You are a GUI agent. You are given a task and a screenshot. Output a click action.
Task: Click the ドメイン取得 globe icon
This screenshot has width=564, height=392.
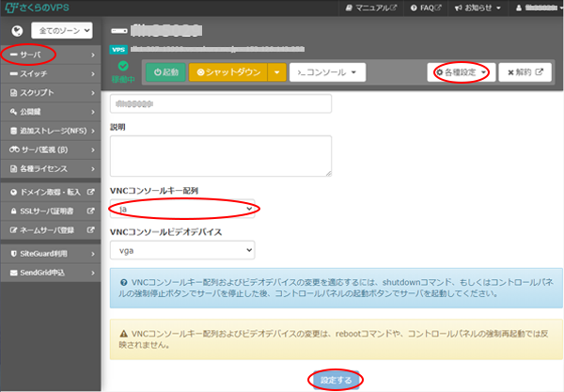[14, 193]
